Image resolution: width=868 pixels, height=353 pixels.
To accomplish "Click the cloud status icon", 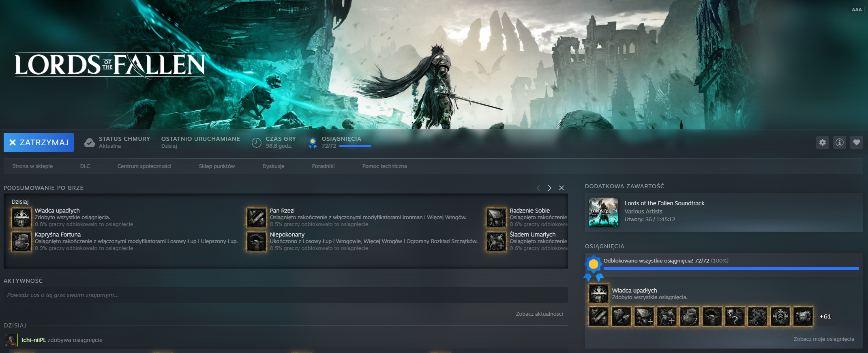I will tap(89, 143).
